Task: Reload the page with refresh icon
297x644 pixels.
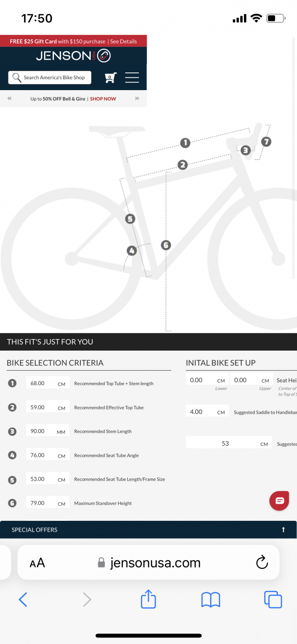Action: tap(262, 562)
